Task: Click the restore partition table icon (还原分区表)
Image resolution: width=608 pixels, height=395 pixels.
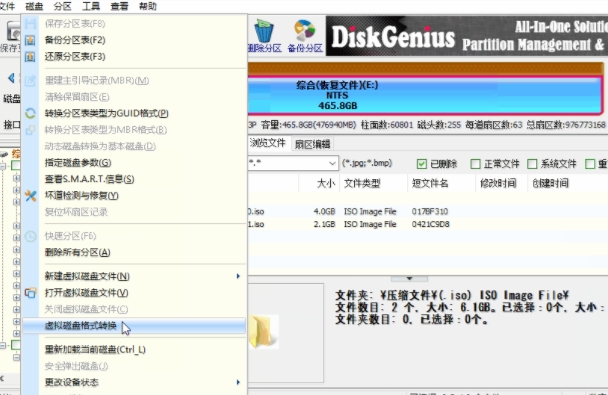Action: tap(30, 57)
